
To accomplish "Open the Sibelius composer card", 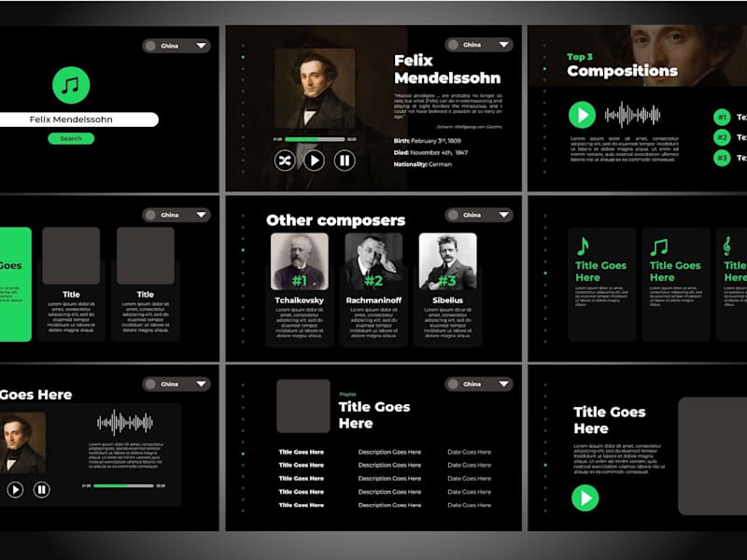I will tap(447, 288).
